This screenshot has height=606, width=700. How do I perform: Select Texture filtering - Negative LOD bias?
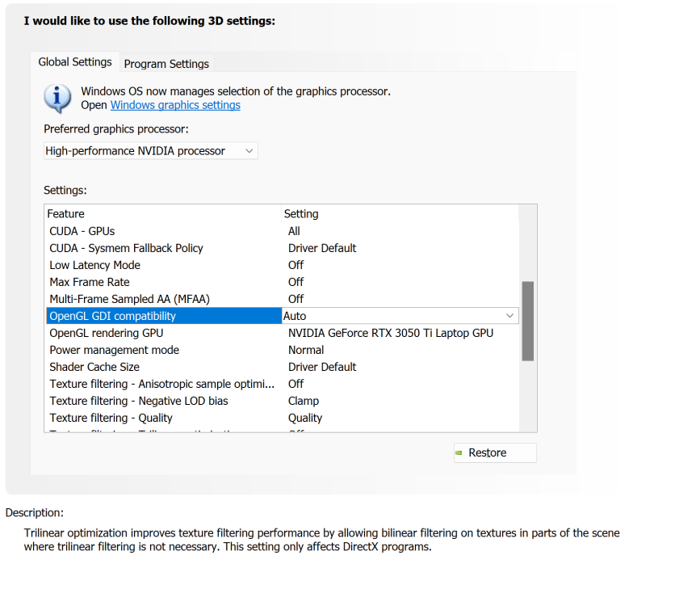139,401
